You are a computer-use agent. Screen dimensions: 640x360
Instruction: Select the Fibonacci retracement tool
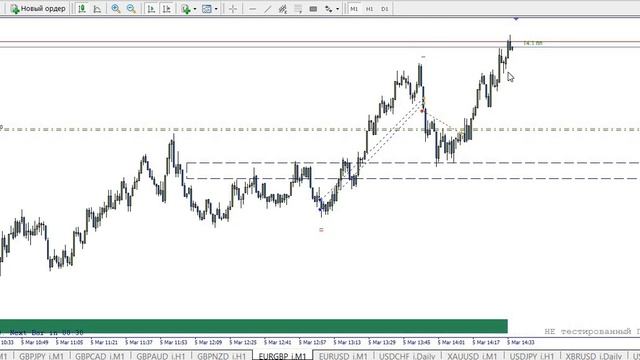[x=298, y=9]
